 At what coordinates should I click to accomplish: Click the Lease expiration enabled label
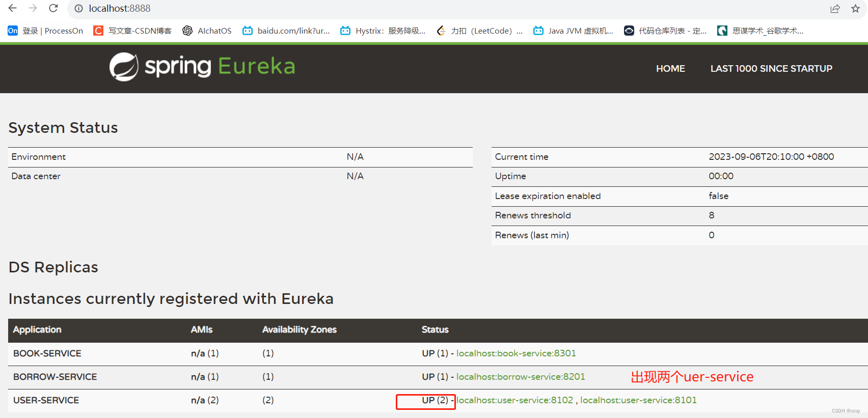pos(548,196)
